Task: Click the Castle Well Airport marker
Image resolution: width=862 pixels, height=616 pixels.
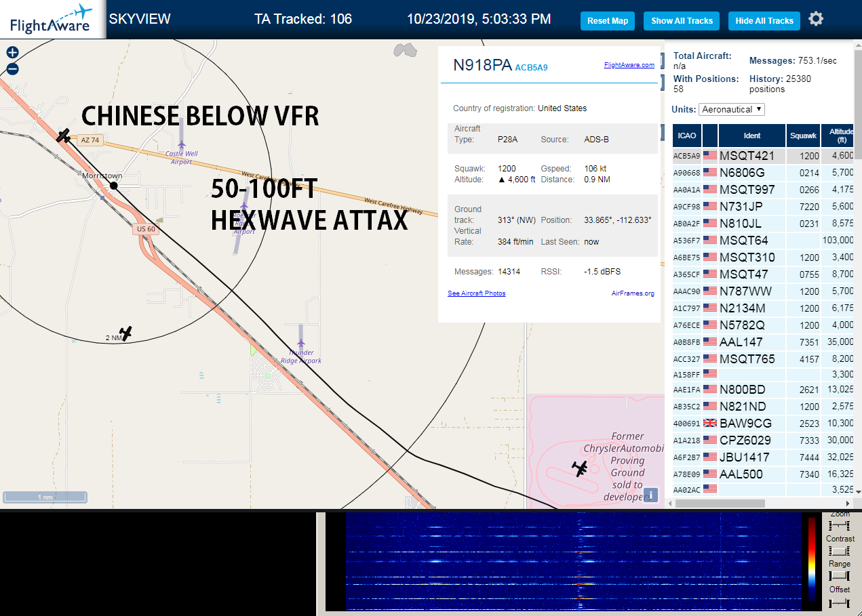Action: tap(182, 144)
